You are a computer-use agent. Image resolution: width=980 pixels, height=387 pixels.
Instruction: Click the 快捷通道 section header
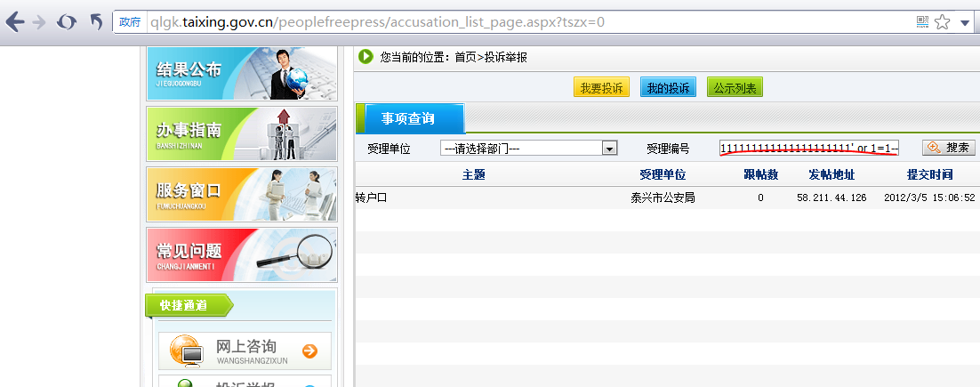(189, 305)
